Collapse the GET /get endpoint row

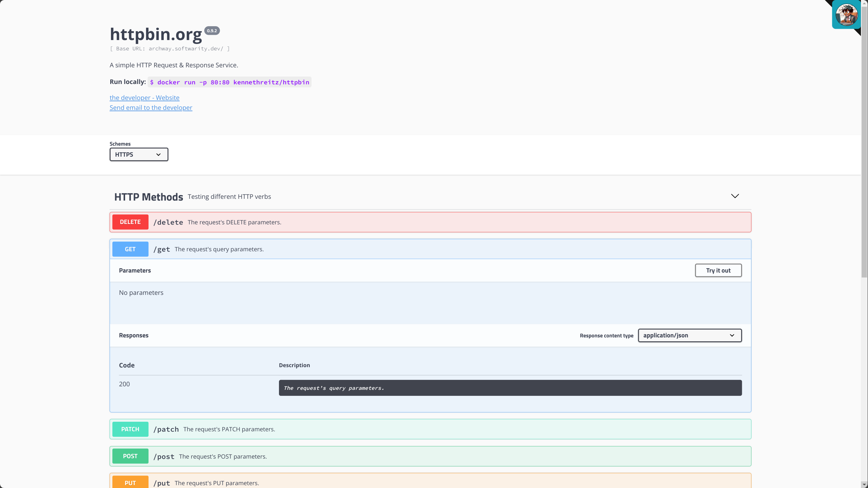(430, 249)
